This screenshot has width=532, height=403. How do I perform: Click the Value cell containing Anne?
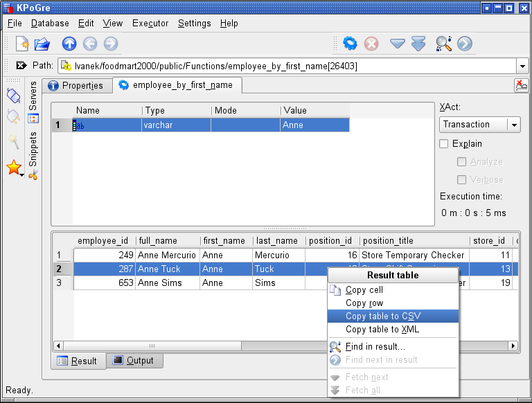coord(314,125)
